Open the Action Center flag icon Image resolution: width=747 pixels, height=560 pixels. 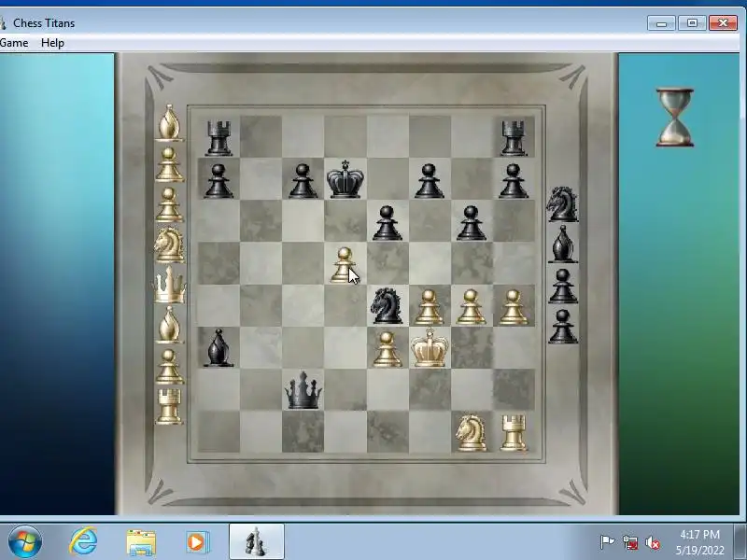[x=607, y=542]
